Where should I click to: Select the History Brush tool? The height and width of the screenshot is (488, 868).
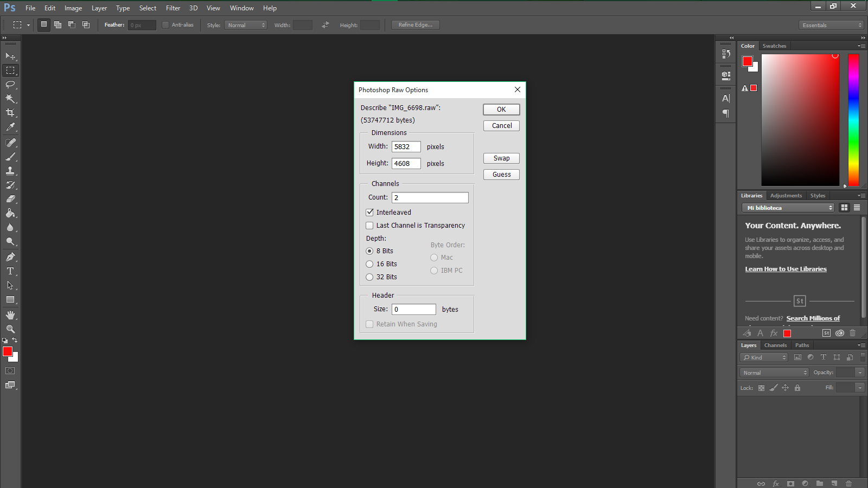[10, 185]
